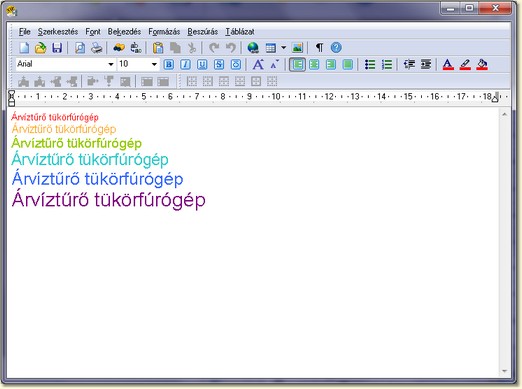Open the Táblázat menu
The width and height of the screenshot is (522, 389).
[240, 32]
